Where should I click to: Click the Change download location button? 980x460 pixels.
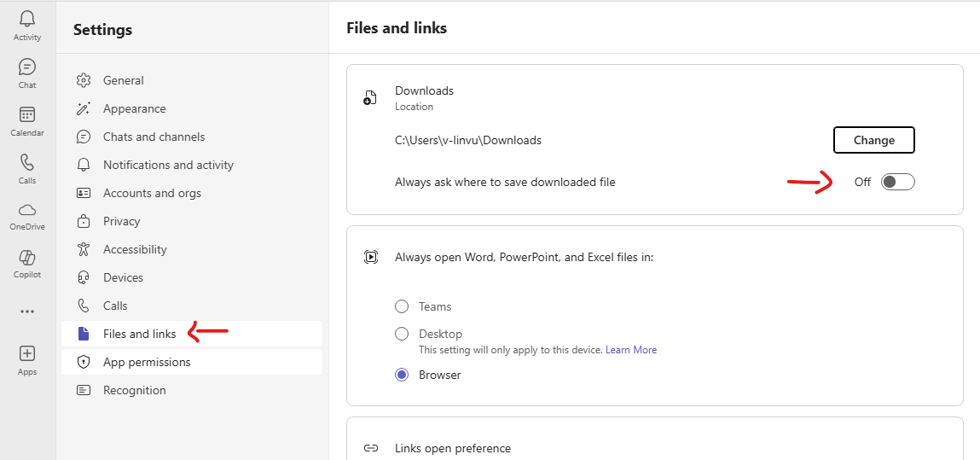point(873,140)
